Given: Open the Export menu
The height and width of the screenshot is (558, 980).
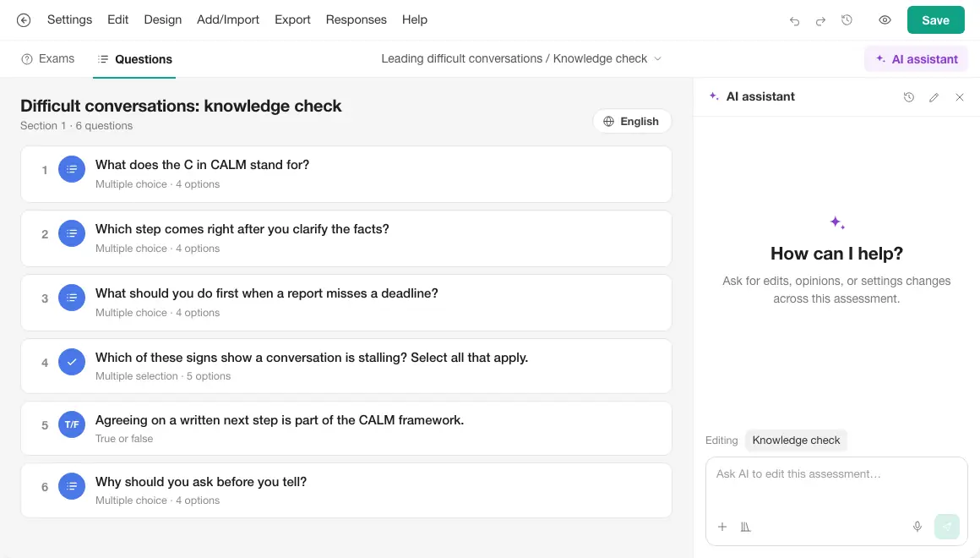Looking at the screenshot, I should (x=292, y=20).
